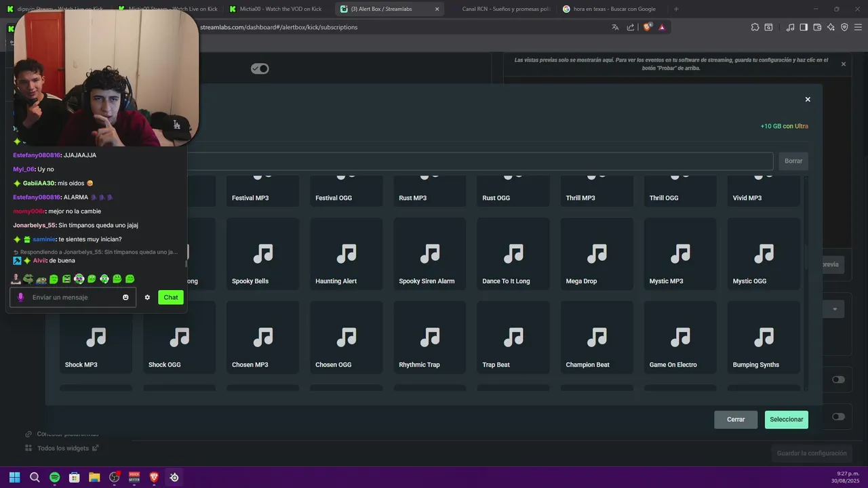Open Brave VPN shield icon
This screenshot has width=868, height=488.
click(844, 27)
